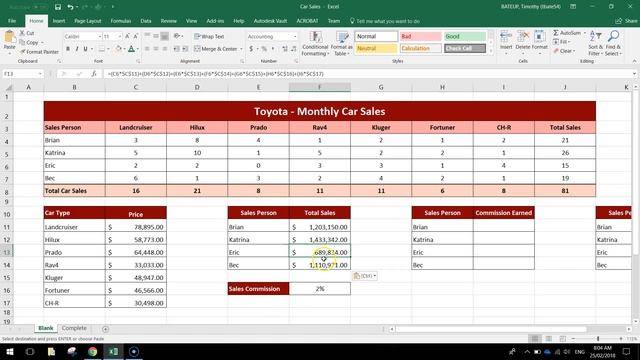Screen dimensions: 640x360
Task: Click Tell me what you want to do
Action: coord(385,21)
